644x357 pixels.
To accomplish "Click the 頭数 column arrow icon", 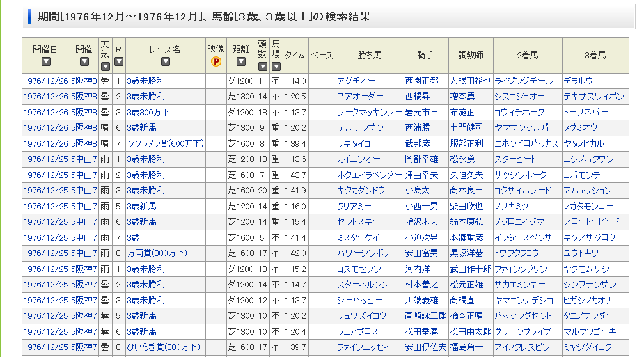I will coord(262,66).
